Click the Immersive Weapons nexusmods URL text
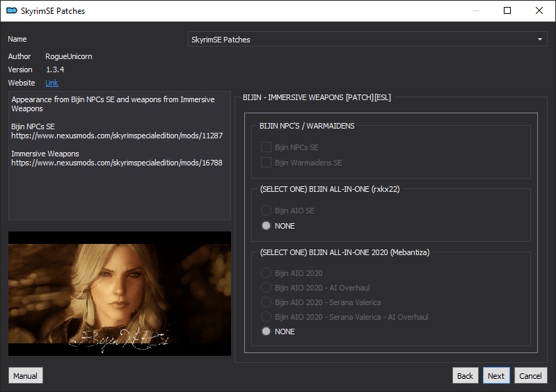556x392 pixels. 117,163
